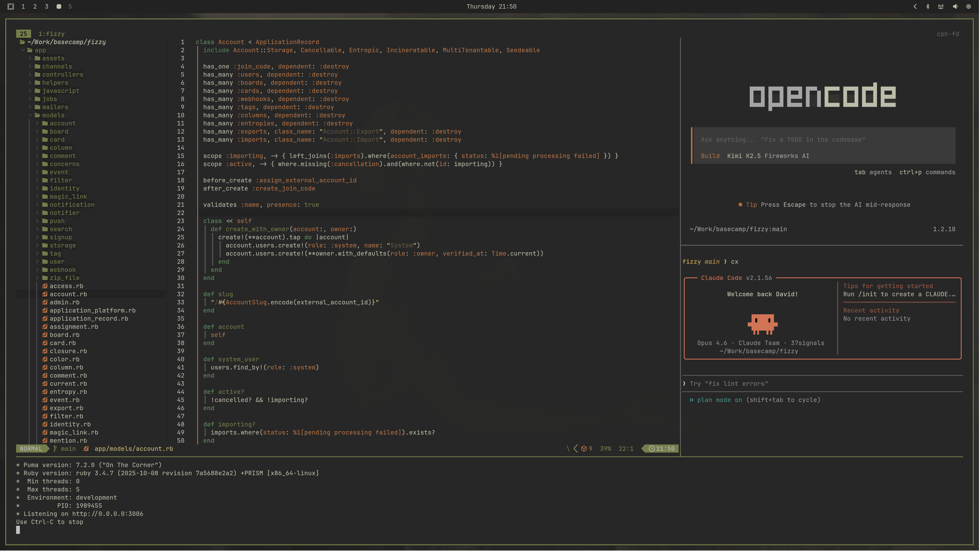Click the volume icon in the top bar
Viewport: 980px width, 551px height.
pos(955,7)
